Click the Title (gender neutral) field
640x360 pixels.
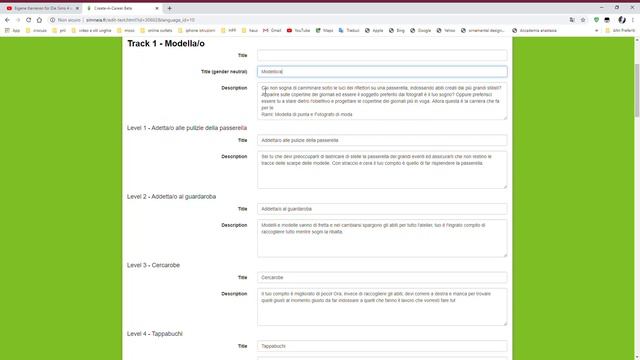coord(382,71)
